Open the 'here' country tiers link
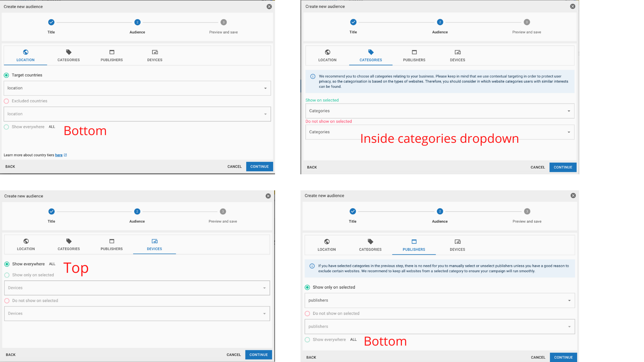This screenshot has width=644, height=362. 59,155
